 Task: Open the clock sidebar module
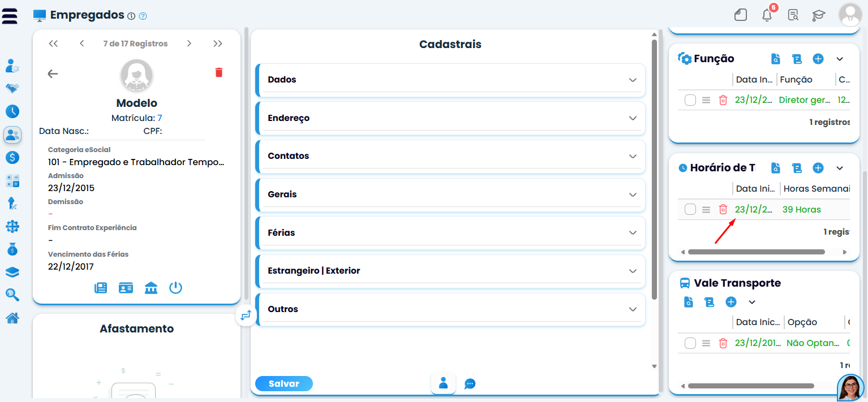(x=12, y=111)
